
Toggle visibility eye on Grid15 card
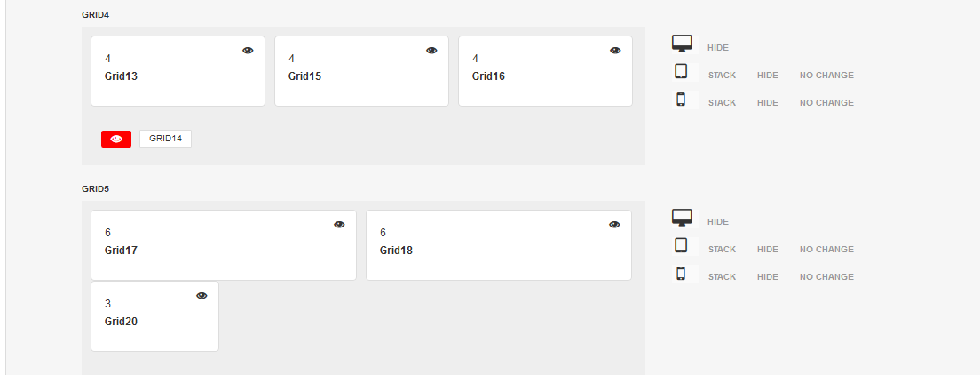point(432,51)
